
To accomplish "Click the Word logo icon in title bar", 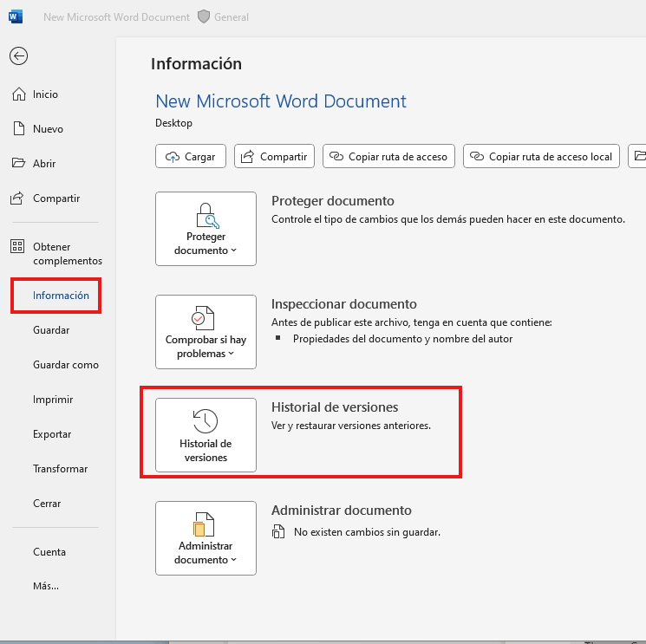I will tap(16, 16).
